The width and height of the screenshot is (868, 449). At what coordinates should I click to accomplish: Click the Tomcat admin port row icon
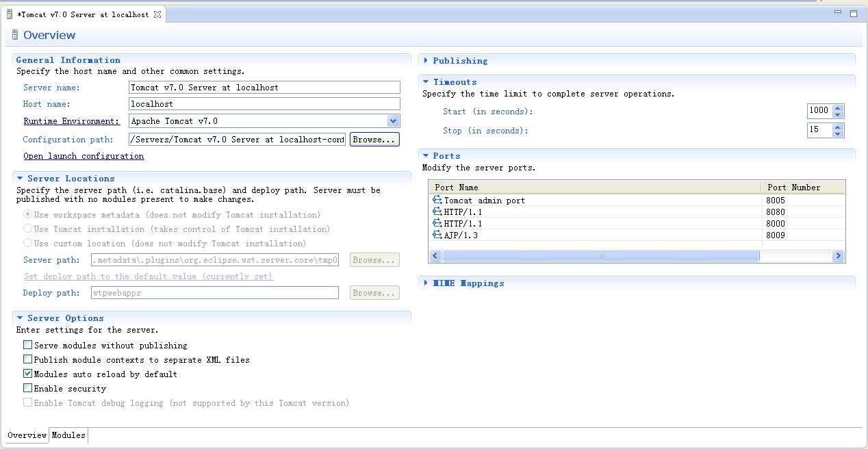[x=437, y=200]
